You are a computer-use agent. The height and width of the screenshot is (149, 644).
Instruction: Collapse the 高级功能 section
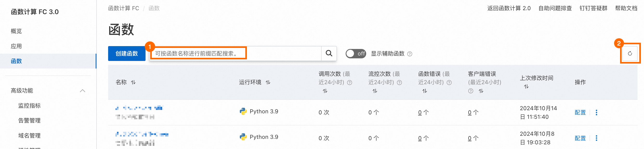tap(83, 91)
